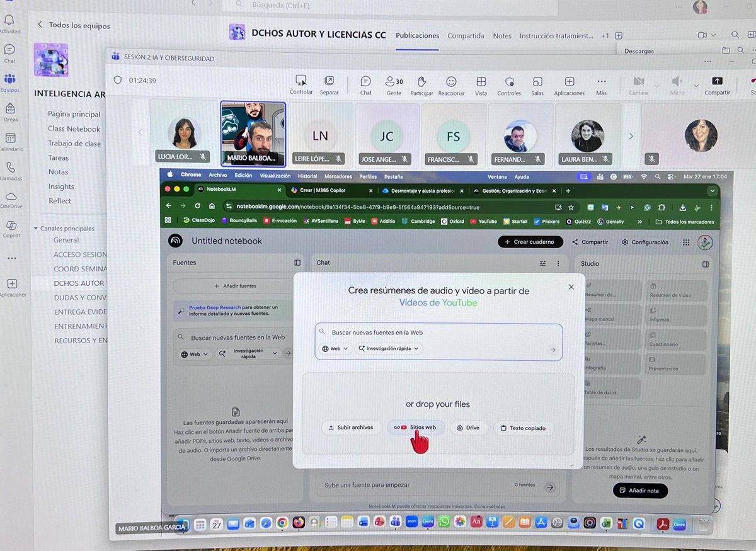Open the Marcadores menu in Chrome menu bar
756x551 pixels.
pyautogui.click(x=338, y=176)
